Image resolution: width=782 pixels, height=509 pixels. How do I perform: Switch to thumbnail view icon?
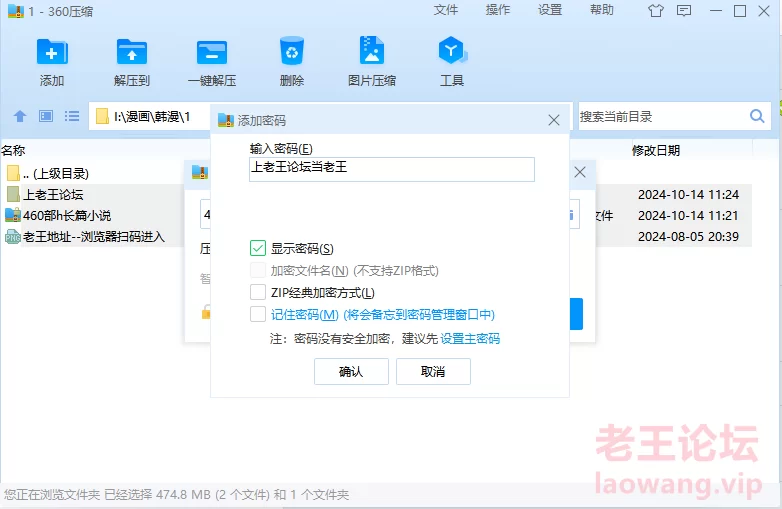point(46,117)
